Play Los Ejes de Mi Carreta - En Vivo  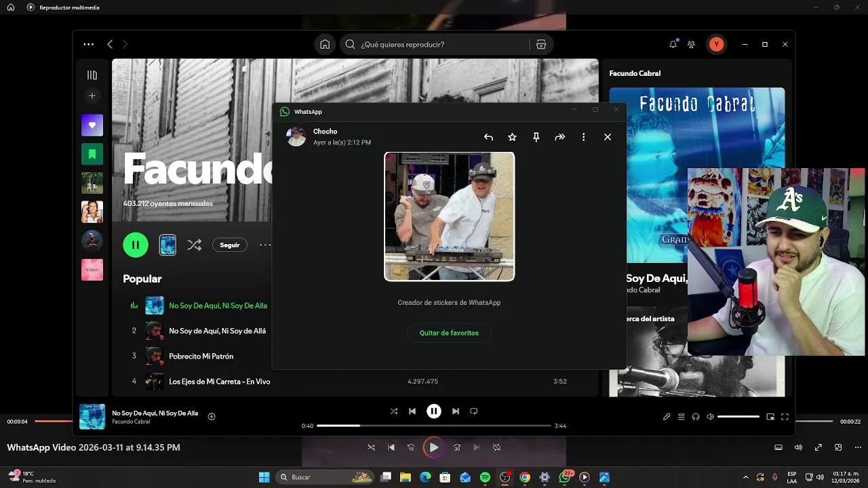tap(219, 382)
